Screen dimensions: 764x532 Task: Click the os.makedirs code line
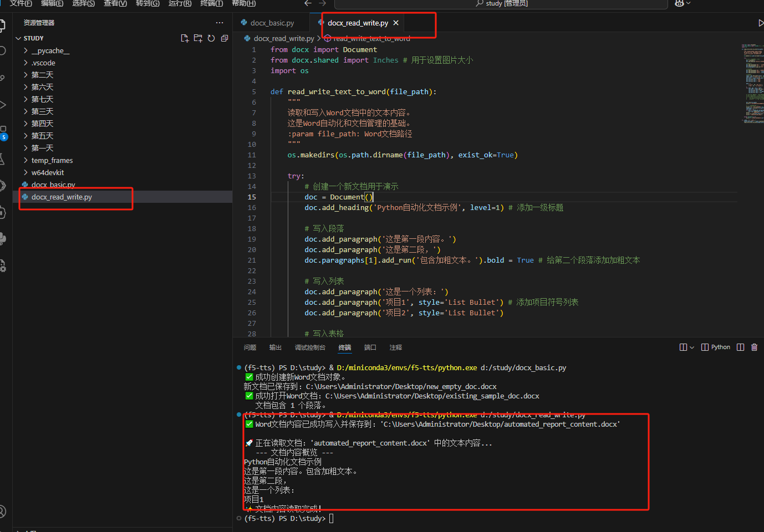point(403,155)
